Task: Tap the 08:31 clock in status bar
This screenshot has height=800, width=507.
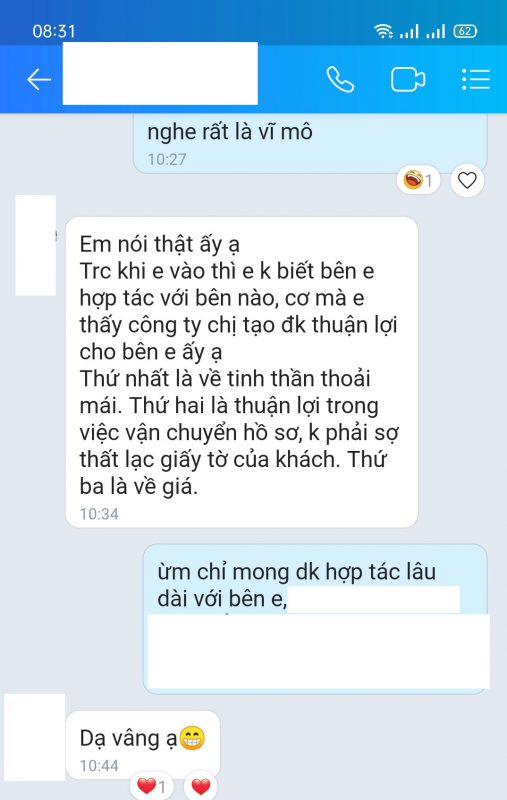Action: coord(54,32)
